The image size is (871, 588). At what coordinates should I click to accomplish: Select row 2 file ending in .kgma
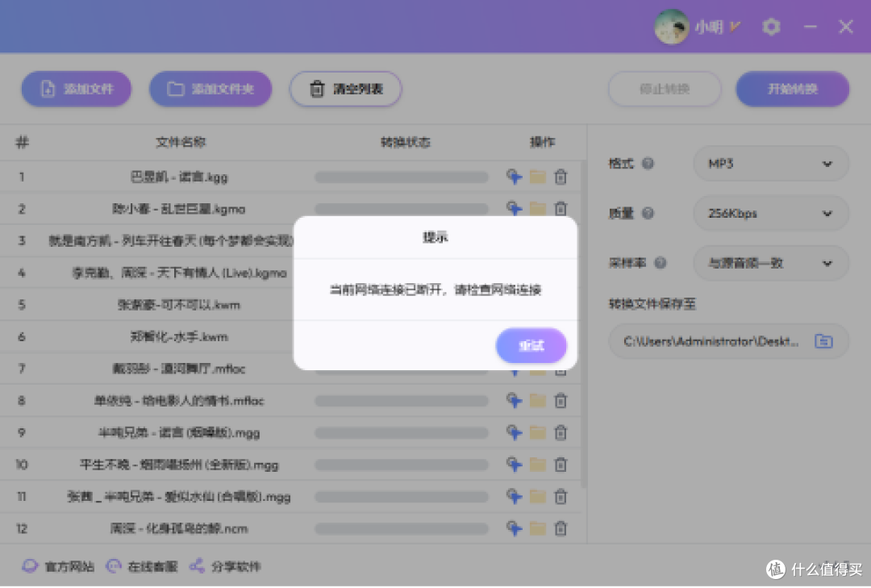click(x=178, y=209)
